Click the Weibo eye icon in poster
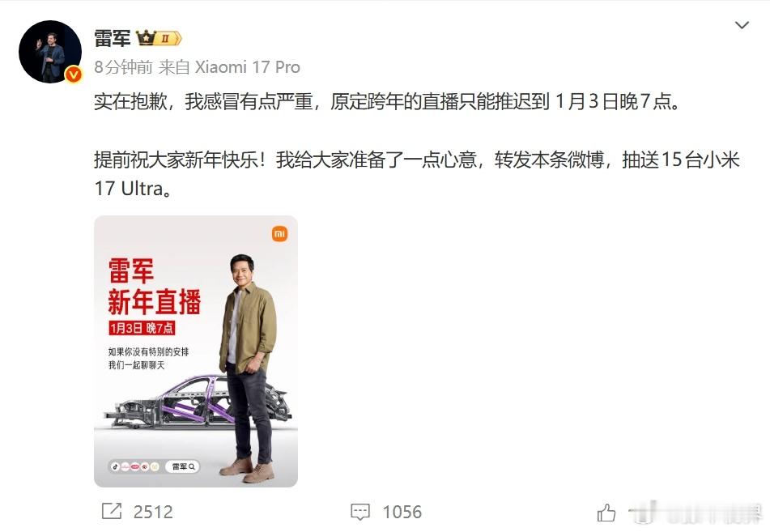 click(144, 466)
